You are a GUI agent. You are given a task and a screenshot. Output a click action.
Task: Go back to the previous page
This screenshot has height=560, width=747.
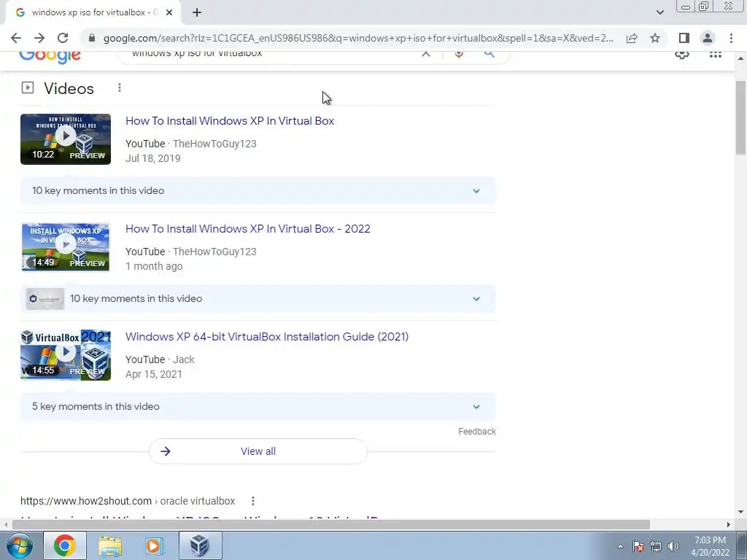tap(16, 38)
